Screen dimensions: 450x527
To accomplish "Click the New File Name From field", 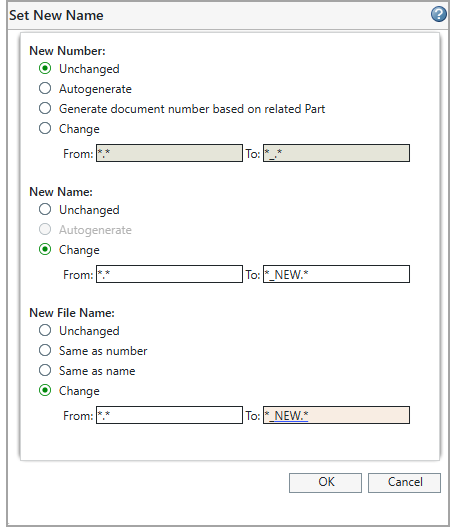I will pos(169,415).
